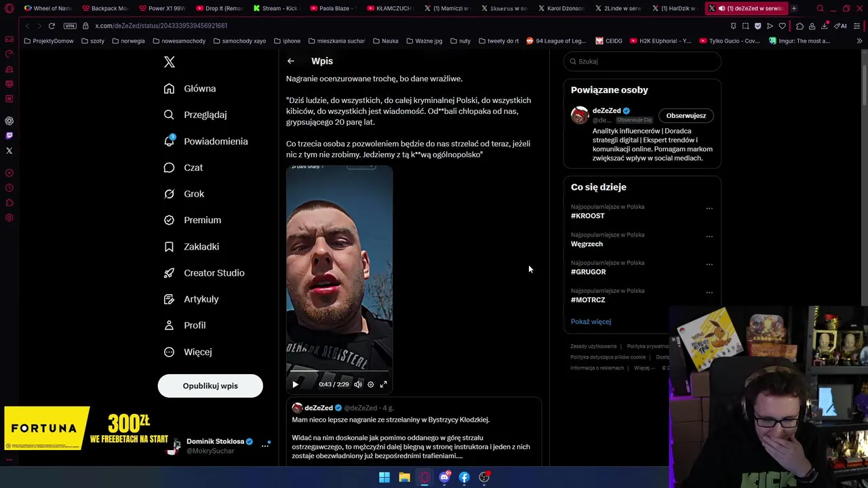Image resolution: width=868 pixels, height=488 pixels.
Task: Open Główna home page
Action: point(190,88)
